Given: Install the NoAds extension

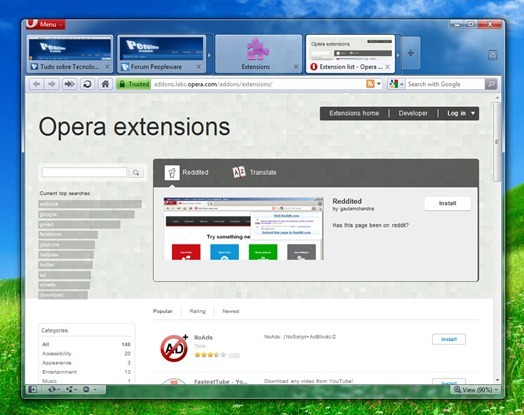Looking at the screenshot, I should 449,339.
